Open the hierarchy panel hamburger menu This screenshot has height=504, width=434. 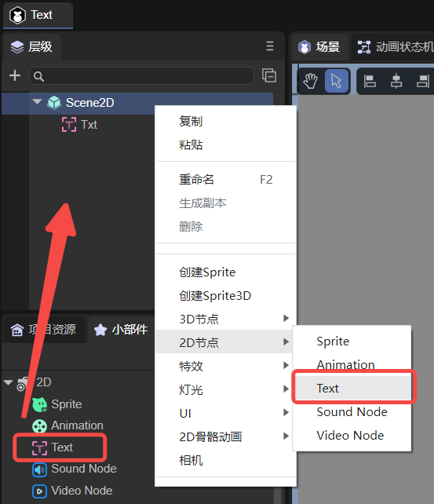pyautogui.click(x=270, y=46)
